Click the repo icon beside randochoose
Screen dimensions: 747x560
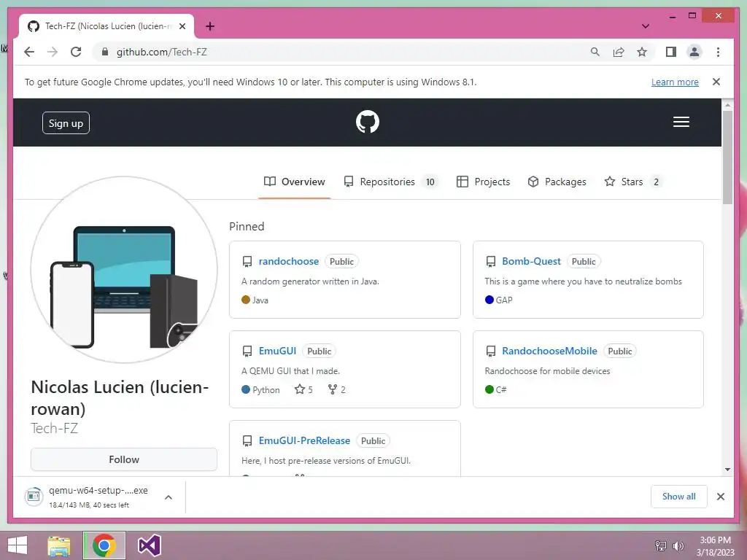(247, 262)
